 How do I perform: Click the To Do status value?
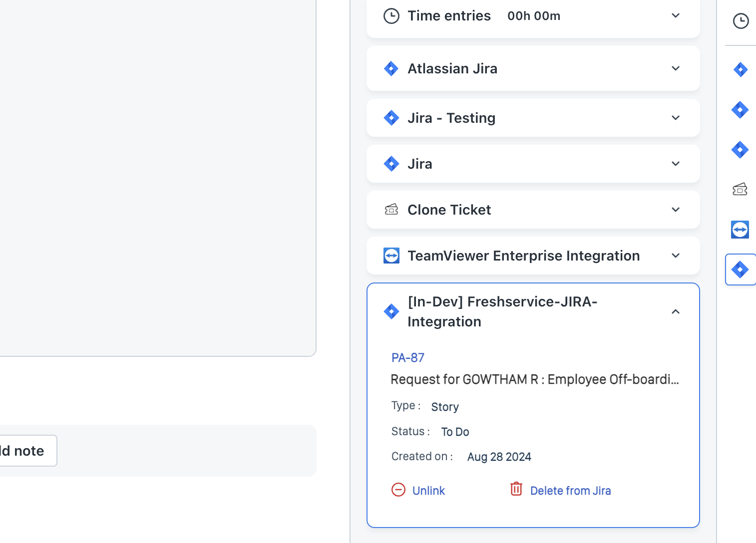point(455,432)
